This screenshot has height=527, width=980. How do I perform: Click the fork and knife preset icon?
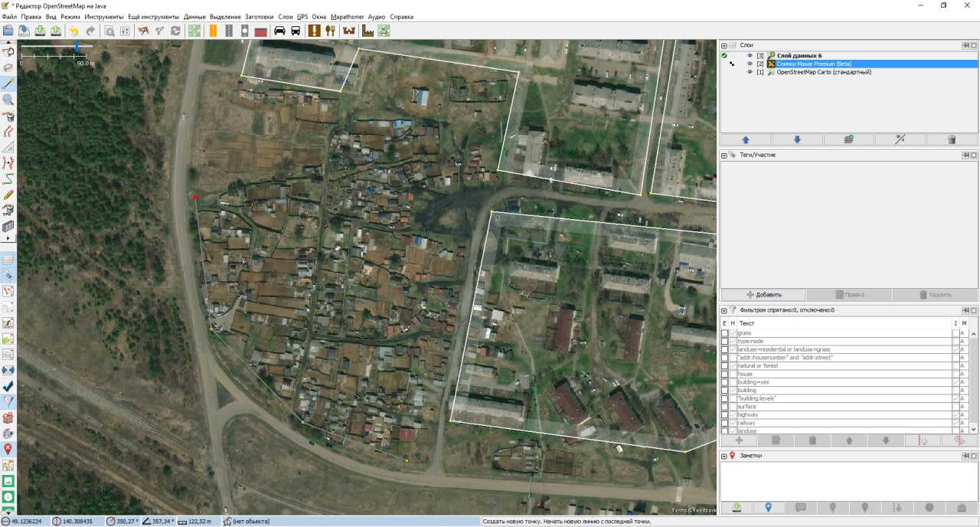coord(331,31)
